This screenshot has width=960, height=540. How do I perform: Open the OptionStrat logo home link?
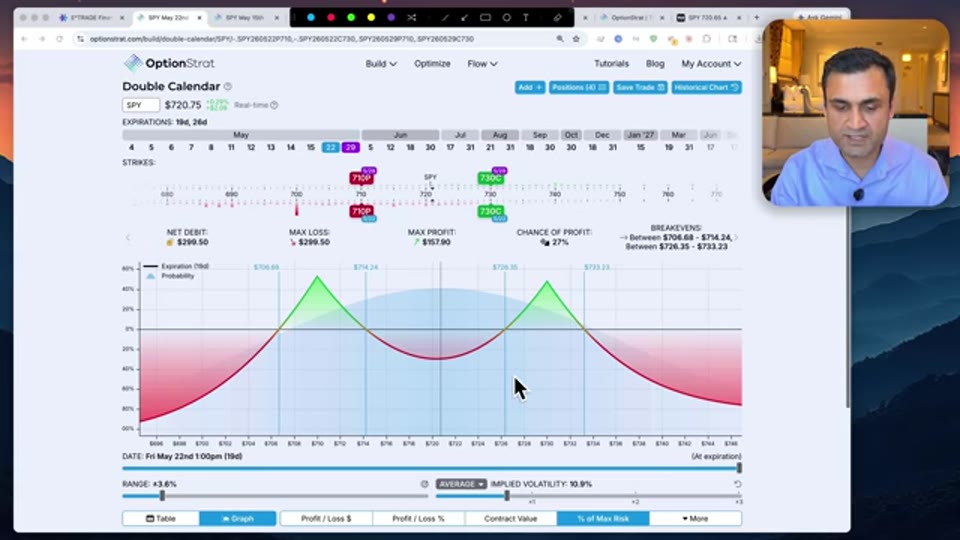click(x=169, y=63)
